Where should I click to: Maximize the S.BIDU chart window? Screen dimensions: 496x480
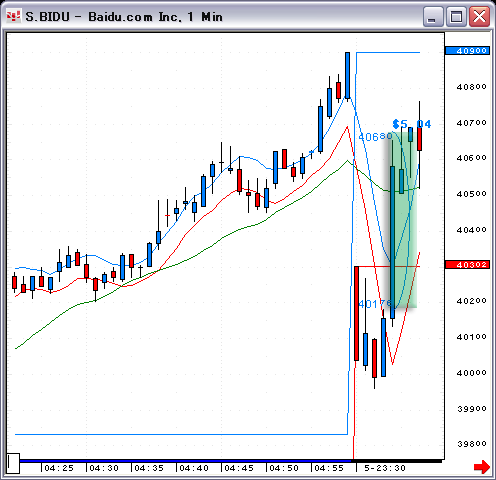[x=456, y=17]
